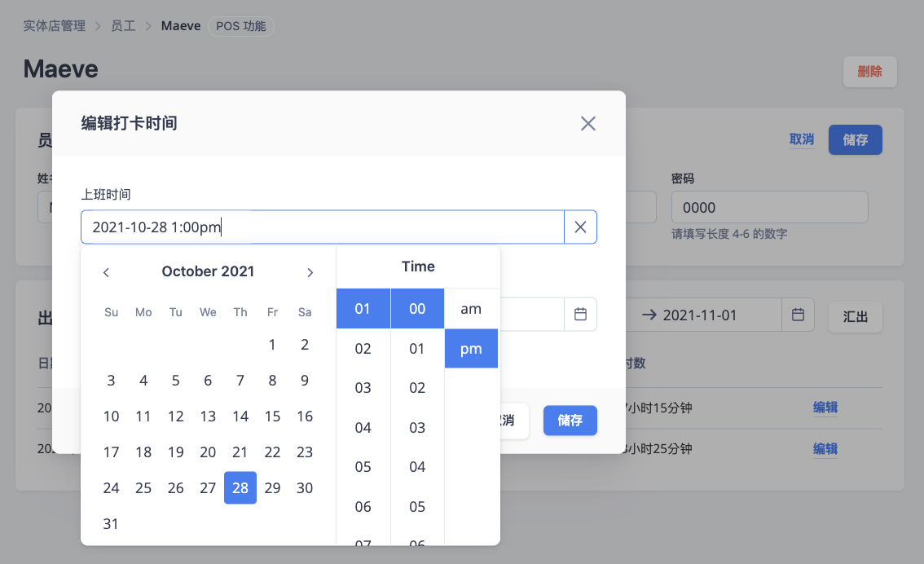Pick October 5 in calendar
924x564 pixels.
[x=176, y=380]
